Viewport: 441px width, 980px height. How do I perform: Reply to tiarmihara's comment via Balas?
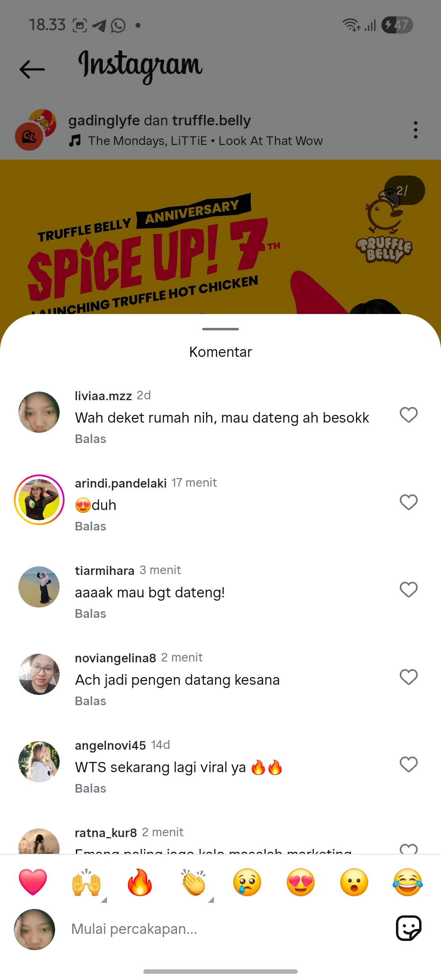(x=91, y=614)
